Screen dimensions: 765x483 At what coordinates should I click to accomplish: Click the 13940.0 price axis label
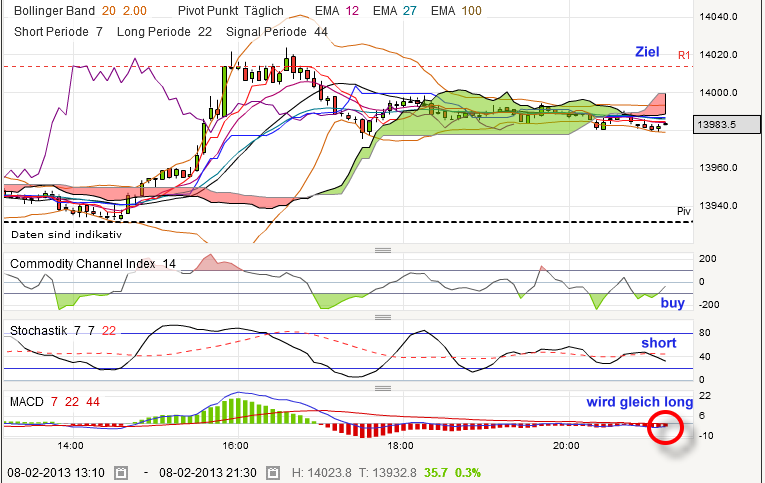pos(718,205)
